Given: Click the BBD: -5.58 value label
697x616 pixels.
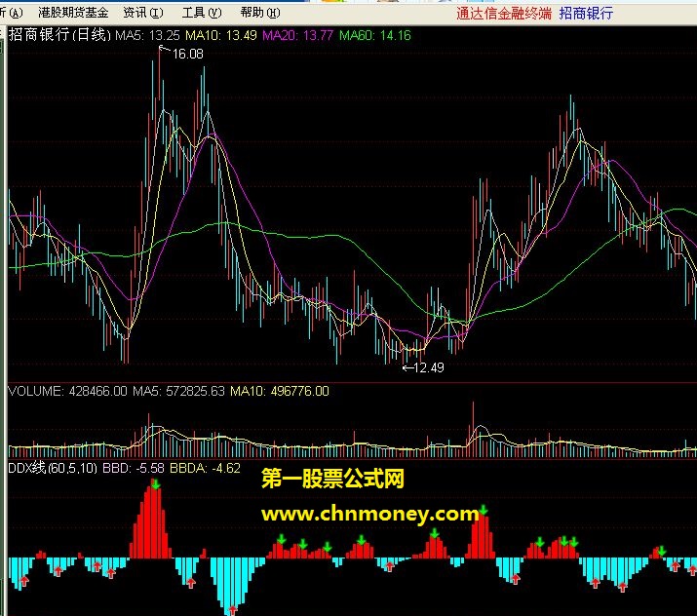Looking at the screenshot, I should tap(134, 468).
